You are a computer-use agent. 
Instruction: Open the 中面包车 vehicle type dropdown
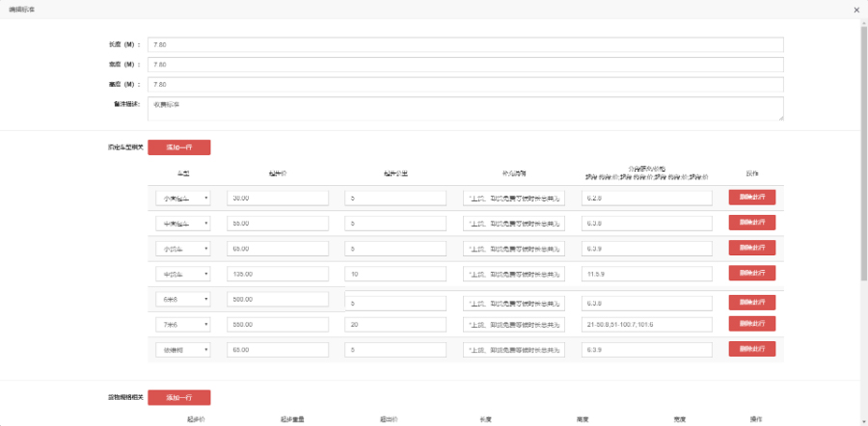pos(182,224)
